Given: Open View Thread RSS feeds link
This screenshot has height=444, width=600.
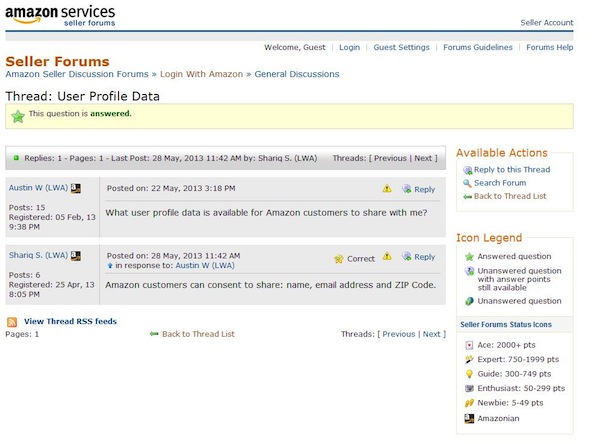Looking at the screenshot, I should (70, 321).
